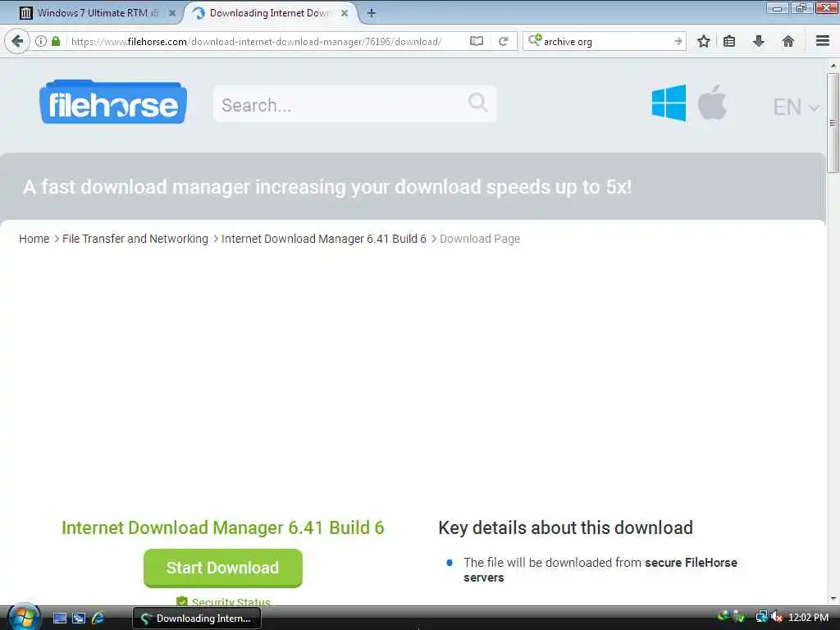The width and height of the screenshot is (840, 630).
Task: Open the Windows Start orb
Action: [23, 618]
